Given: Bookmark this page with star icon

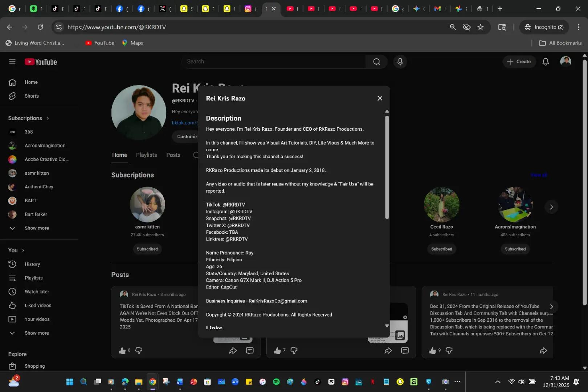Looking at the screenshot, I should click(x=481, y=27).
